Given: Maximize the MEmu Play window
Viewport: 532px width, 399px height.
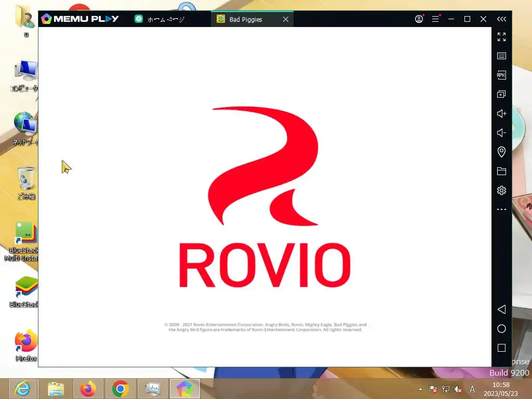Looking at the screenshot, I should point(467,19).
